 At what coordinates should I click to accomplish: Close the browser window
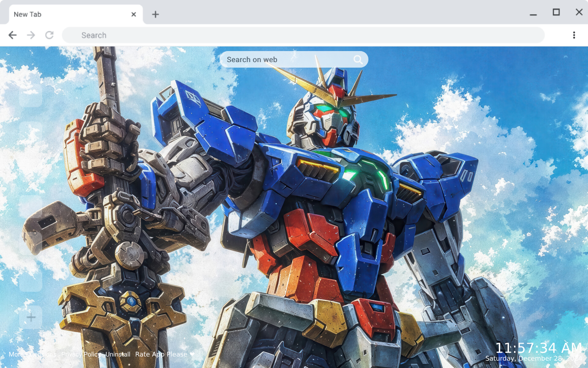pos(579,12)
